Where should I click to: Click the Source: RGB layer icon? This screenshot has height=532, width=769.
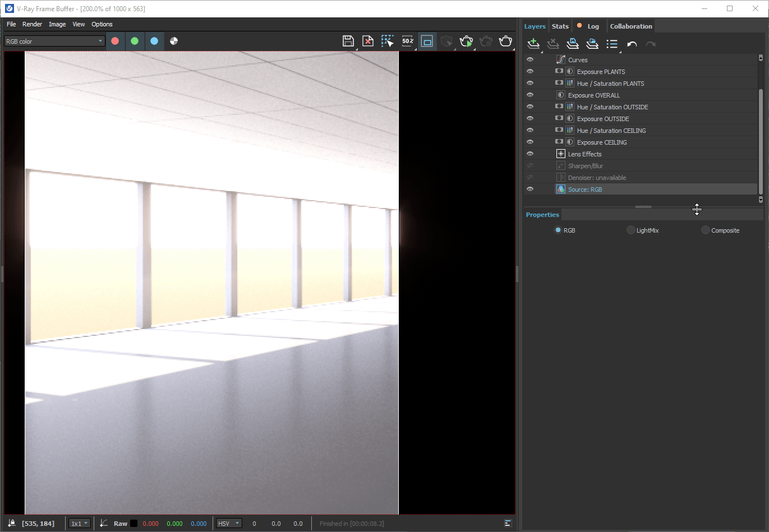coord(560,189)
